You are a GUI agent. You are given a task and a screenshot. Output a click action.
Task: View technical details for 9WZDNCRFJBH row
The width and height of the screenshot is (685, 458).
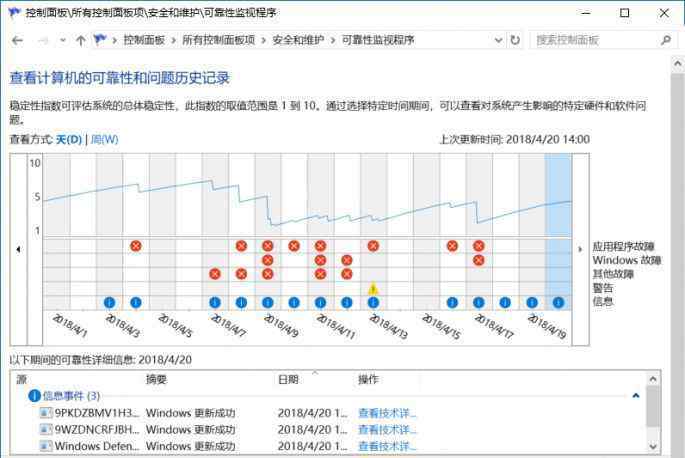(387, 430)
